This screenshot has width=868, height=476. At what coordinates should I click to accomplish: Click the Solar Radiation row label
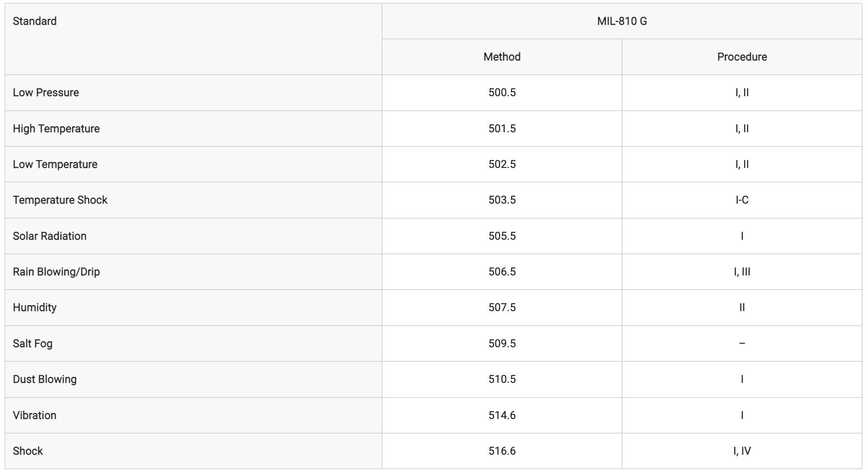coord(50,236)
